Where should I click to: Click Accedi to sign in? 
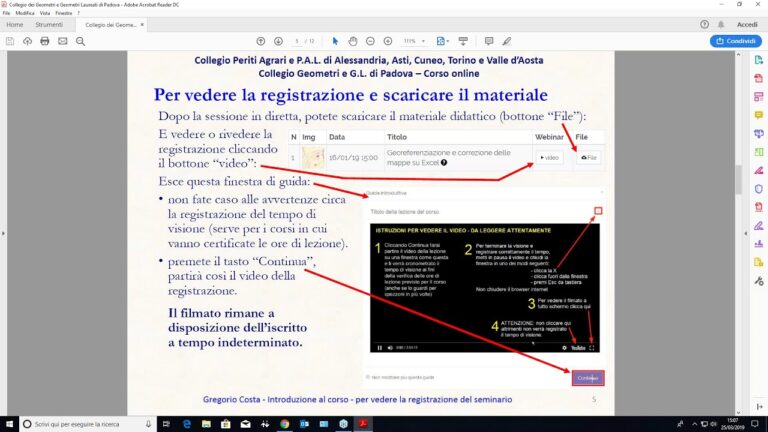pos(747,24)
